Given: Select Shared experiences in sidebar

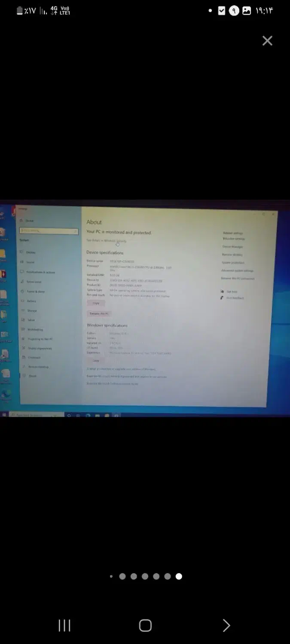Looking at the screenshot, I should pyautogui.click(x=37, y=348).
